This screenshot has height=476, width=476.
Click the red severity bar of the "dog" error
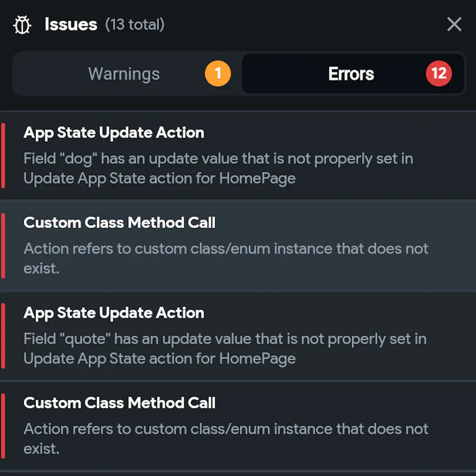pos(3,156)
